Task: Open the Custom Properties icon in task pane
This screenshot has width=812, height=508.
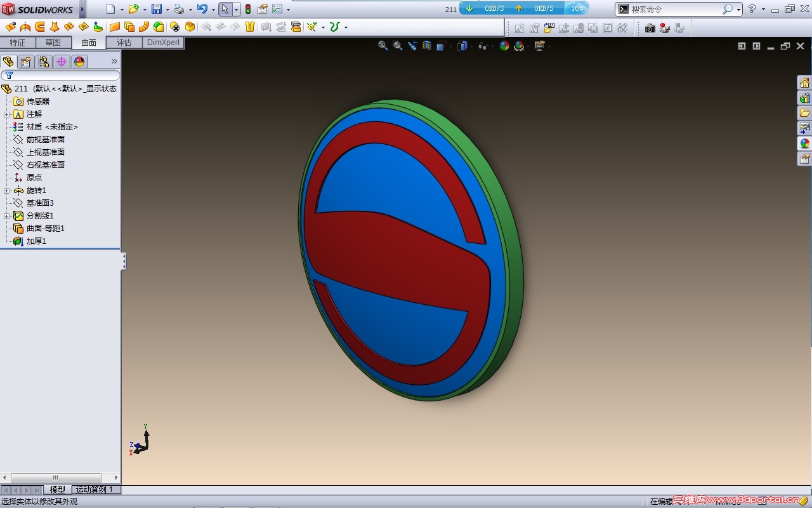Action: (x=804, y=159)
